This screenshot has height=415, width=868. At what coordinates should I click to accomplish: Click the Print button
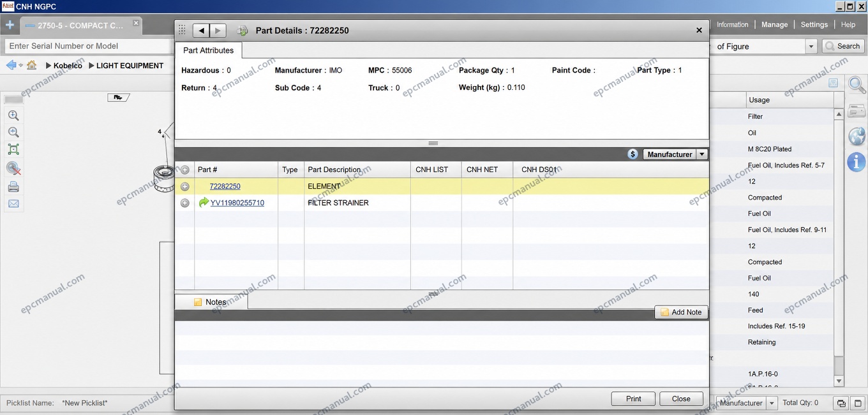633,398
